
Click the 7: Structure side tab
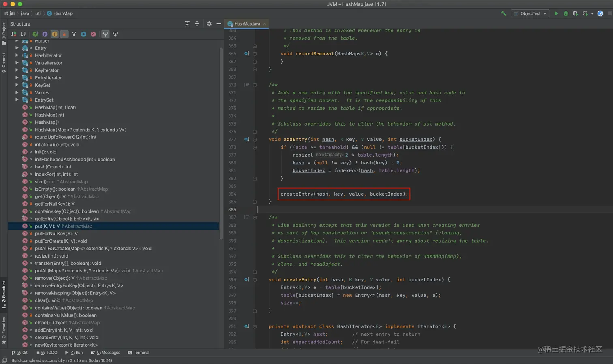[x=4, y=294]
